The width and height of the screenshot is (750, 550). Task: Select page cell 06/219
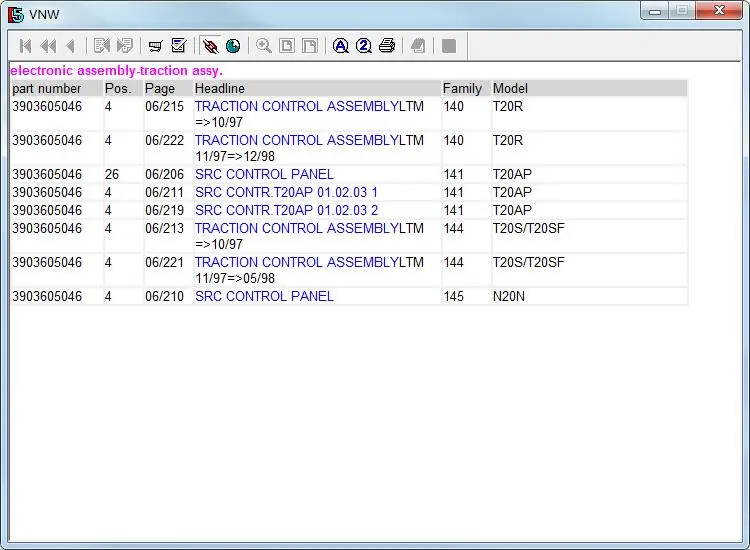pos(164,210)
